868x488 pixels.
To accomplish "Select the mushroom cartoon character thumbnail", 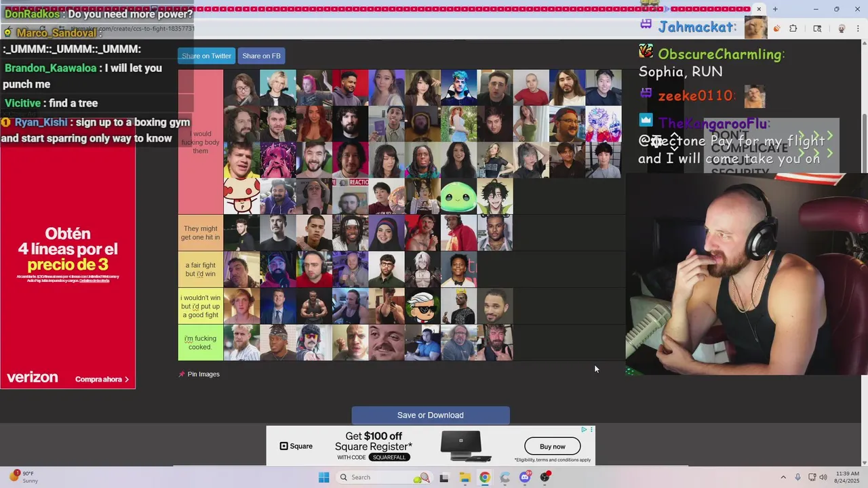I will (x=241, y=197).
